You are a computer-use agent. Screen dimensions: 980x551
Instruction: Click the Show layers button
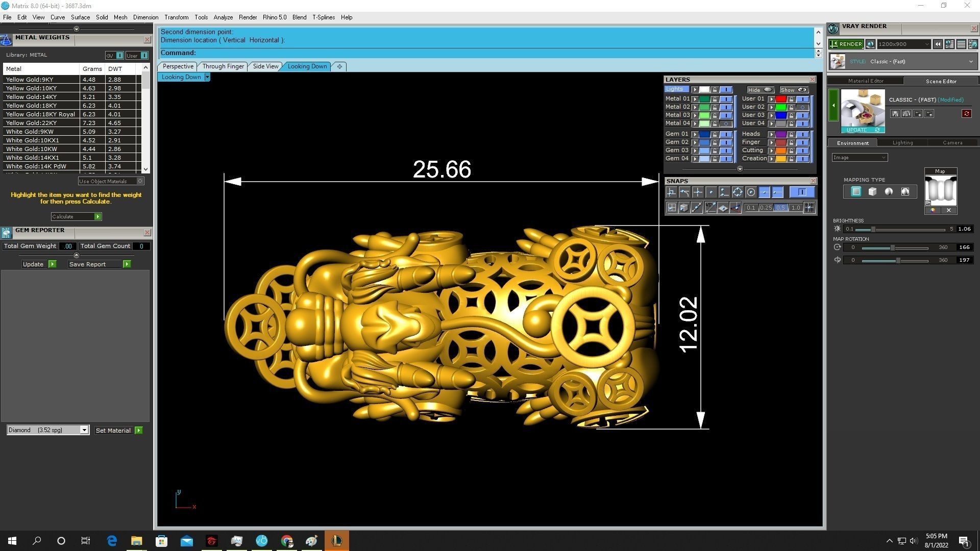click(794, 90)
